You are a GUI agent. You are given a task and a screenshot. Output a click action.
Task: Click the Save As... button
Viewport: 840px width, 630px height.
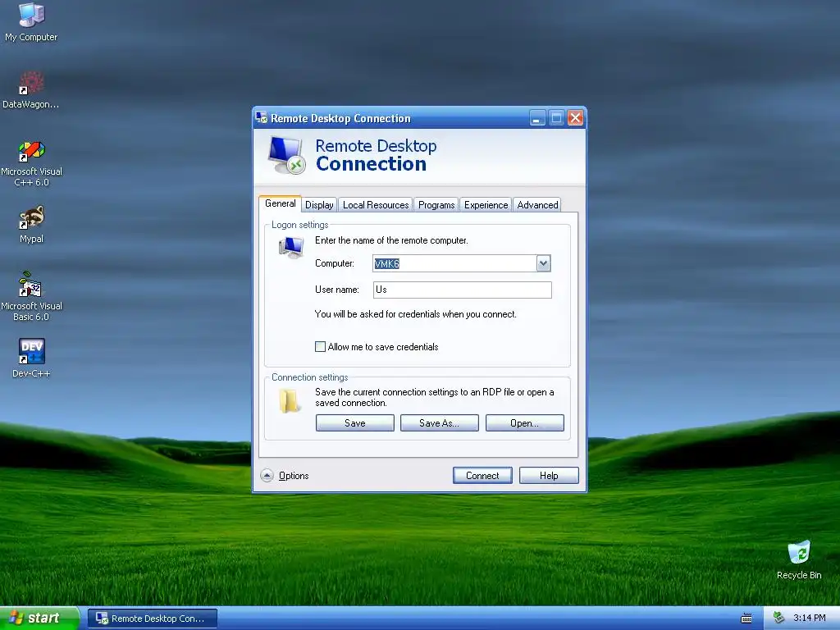tap(440, 422)
